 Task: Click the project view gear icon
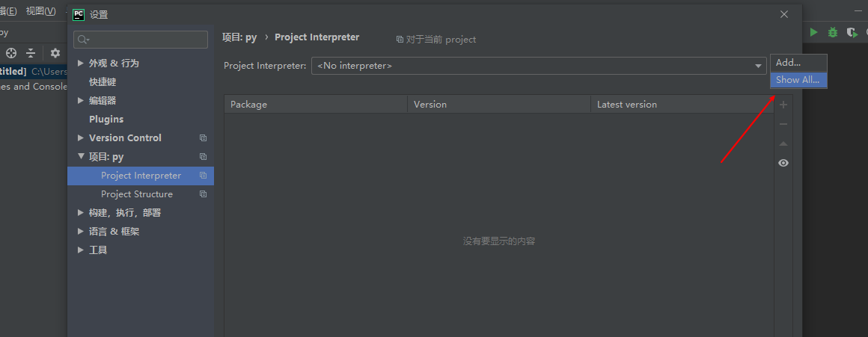pos(55,53)
